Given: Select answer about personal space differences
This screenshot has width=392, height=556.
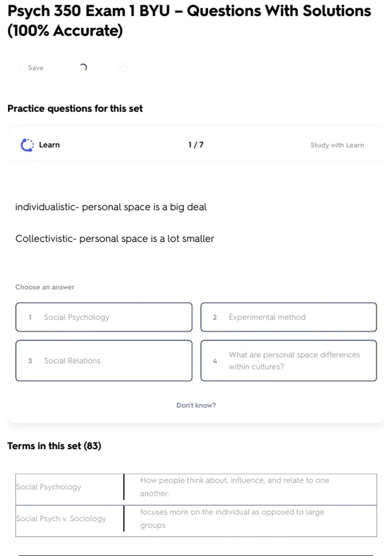Looking at the screenshot, I should (288, 360).
